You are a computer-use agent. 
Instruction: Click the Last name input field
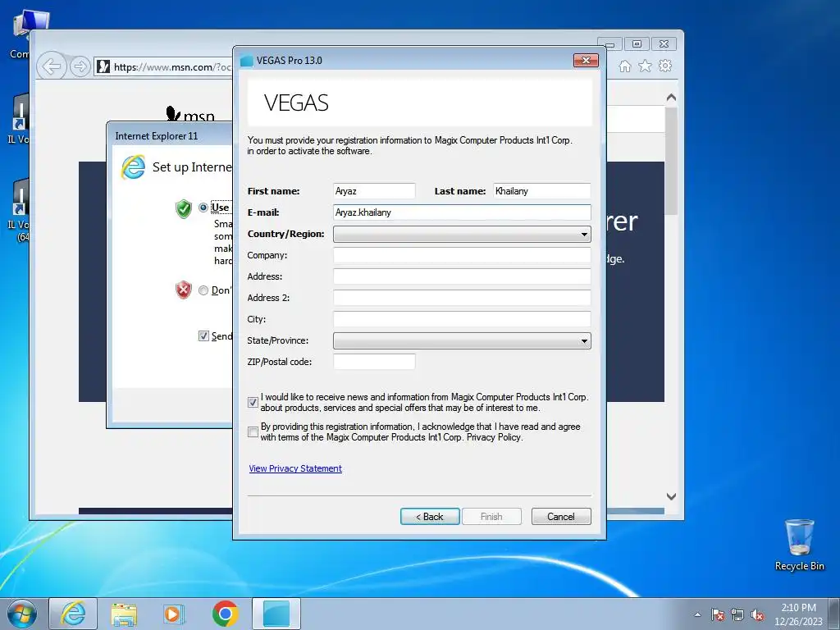tap(541, 191)
